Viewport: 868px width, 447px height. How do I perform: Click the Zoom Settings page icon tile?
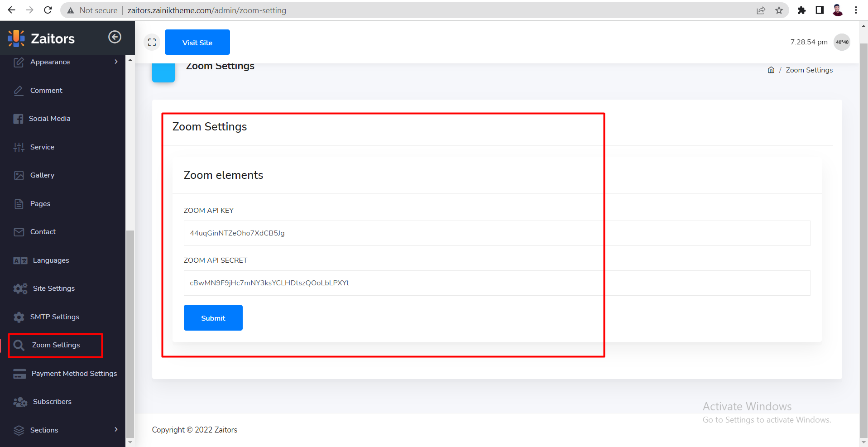tap(163, 73)
